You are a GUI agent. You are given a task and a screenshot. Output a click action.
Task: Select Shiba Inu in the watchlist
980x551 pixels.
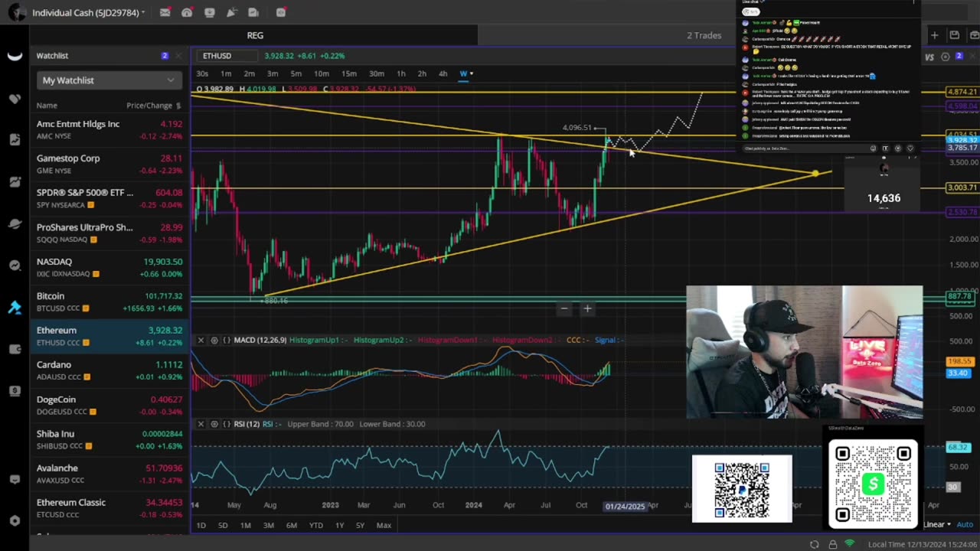tap(108, 440)
